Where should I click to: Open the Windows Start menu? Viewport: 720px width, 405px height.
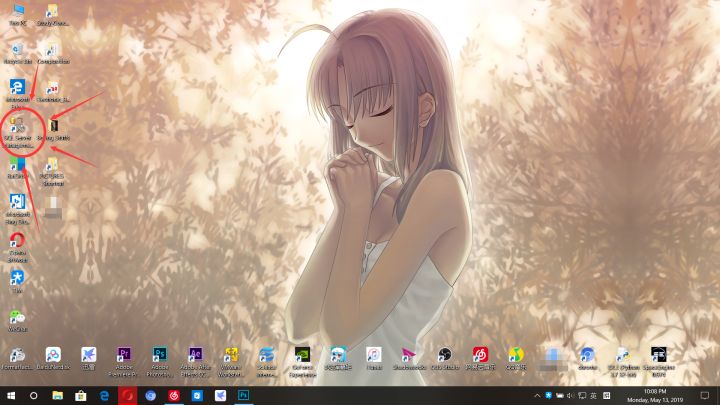pyautogui.click(x=12, y=396)
